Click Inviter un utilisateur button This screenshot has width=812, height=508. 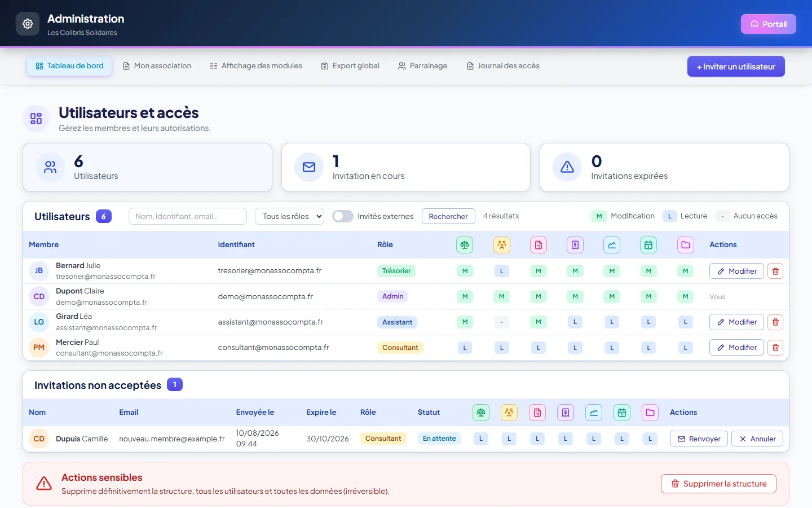(x=736, y=67)
